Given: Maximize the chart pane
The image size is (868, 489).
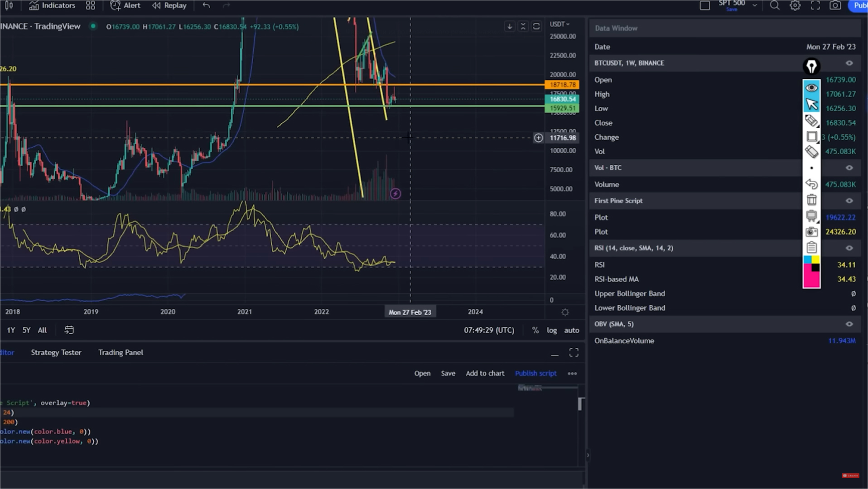Looking at the screenshot, I should click(536, 26).
